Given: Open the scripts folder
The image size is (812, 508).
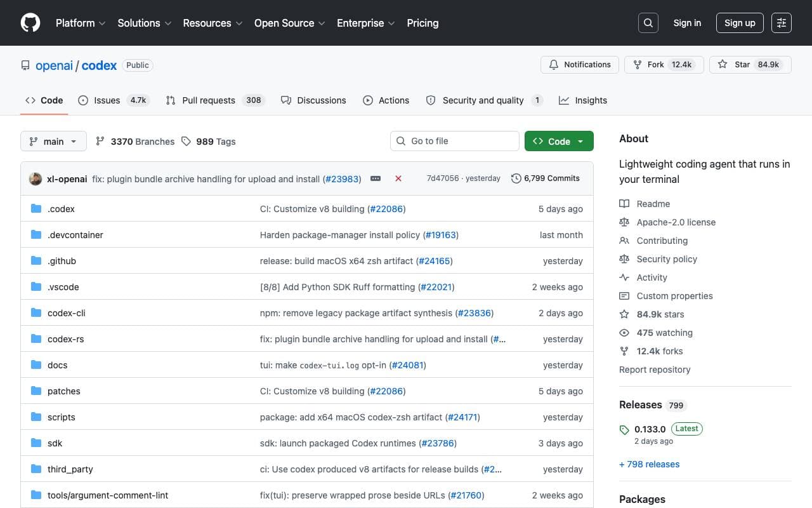Looking at the screenshot, I should [62, 417].
